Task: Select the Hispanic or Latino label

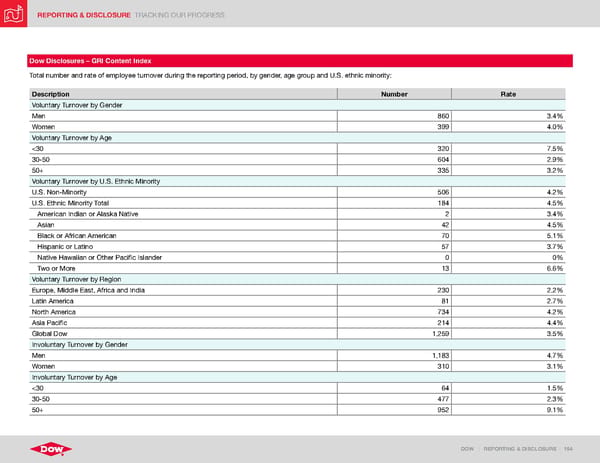Action: pos(65,247)
